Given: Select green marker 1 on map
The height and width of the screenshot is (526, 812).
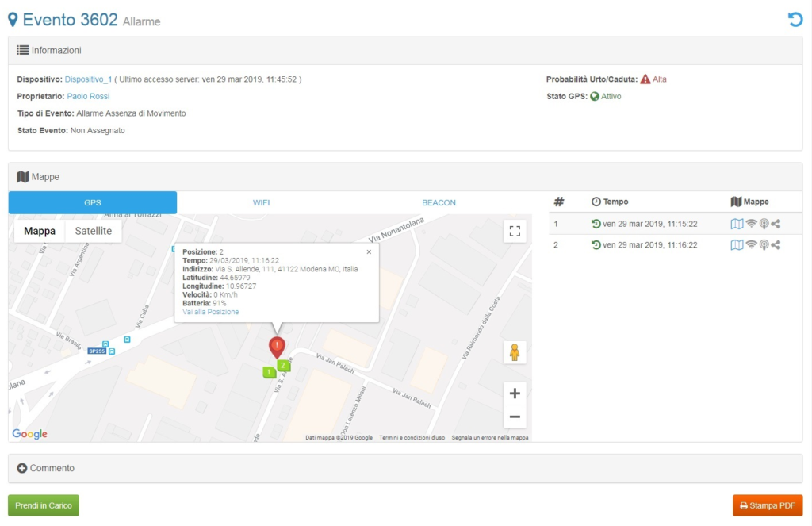Looking at the screenshot, I should point(269,372).
